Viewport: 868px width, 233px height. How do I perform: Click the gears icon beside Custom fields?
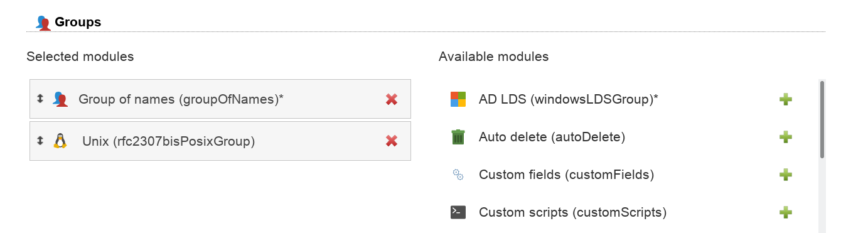point(458,175)
